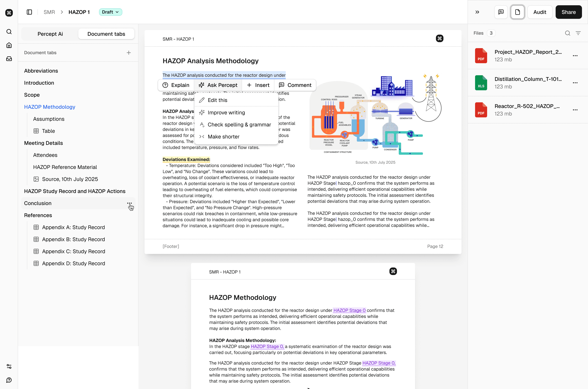This screenshot has height=389, width=588.
Task: Open the filter options for Files
Action: pos(579,33)
